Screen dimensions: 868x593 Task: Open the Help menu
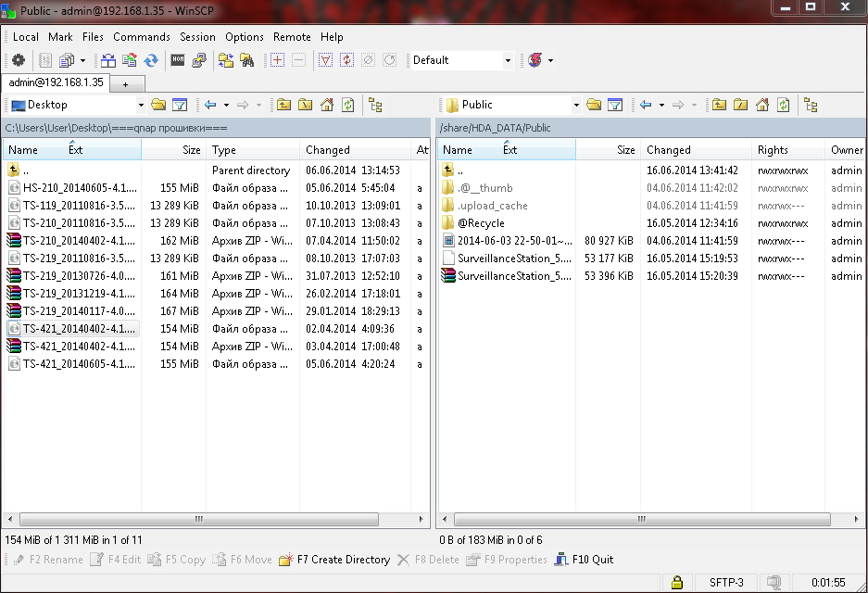coord(332,37)
